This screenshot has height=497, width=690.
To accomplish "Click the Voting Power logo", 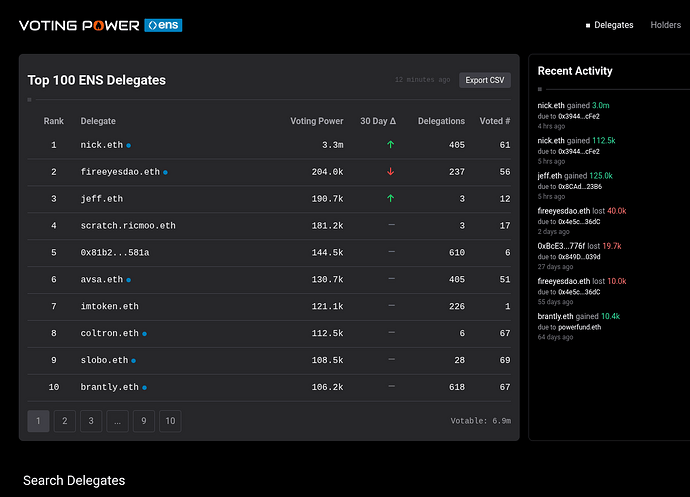I will click(x=79, y=26).
